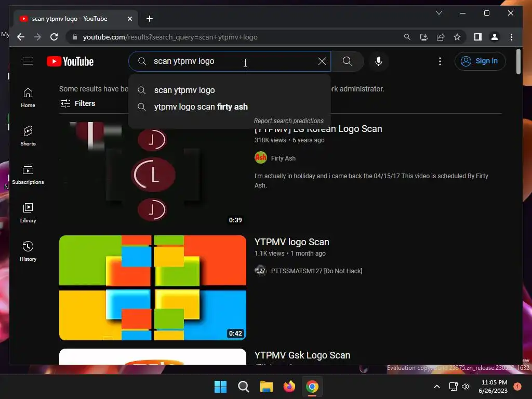Submit search with the magnifier button
This screenshot has height=399, width=532.
pyautogui.click(x=347, y=61)
